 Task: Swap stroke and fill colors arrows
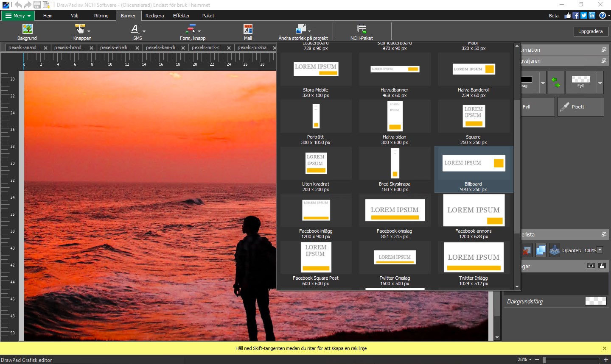(x=555, y=82)
